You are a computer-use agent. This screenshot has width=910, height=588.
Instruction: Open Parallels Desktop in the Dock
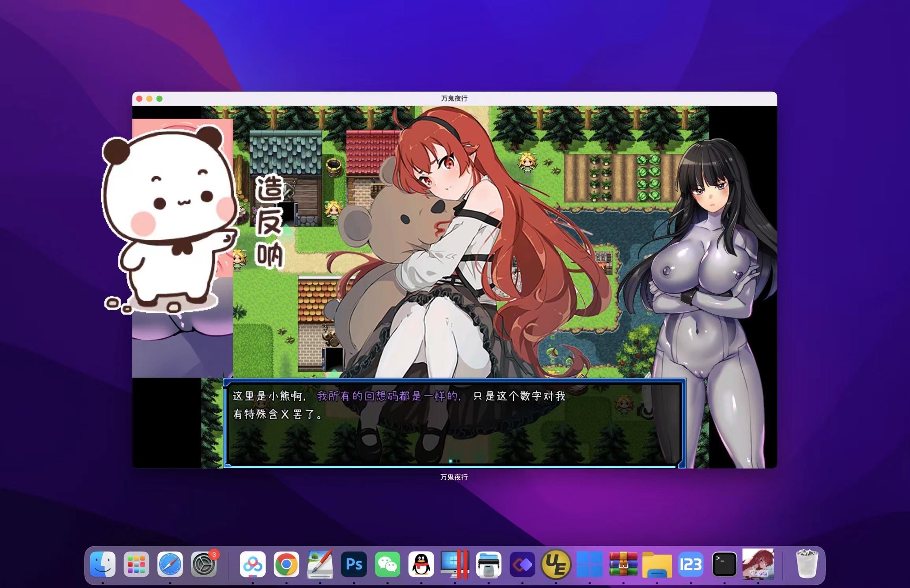[x=455, y=564]
